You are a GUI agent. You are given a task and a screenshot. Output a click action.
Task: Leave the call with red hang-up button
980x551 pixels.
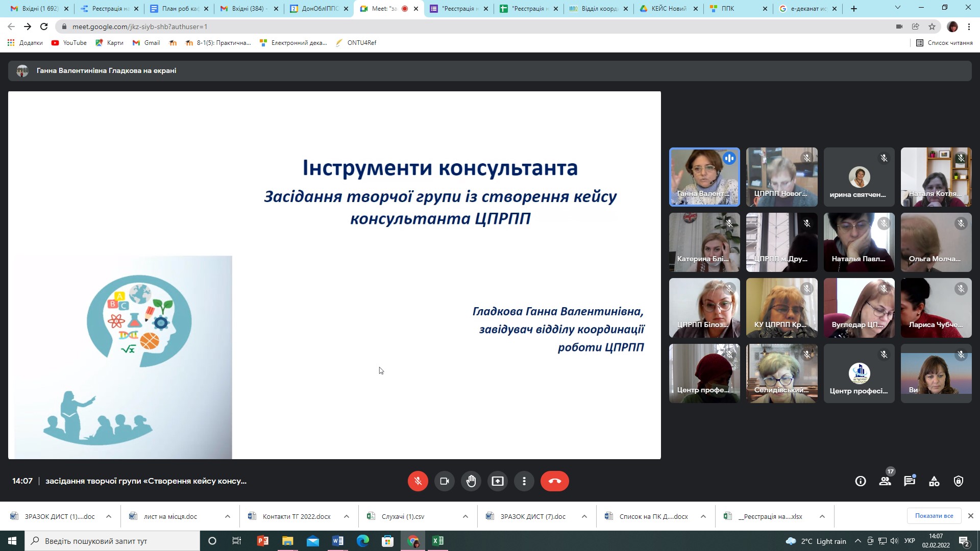point(555,481)
